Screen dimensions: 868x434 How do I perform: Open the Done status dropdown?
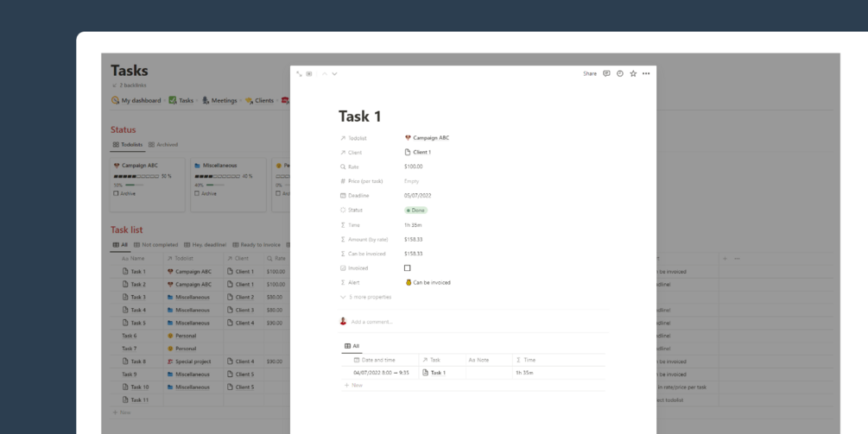(415, 210)
